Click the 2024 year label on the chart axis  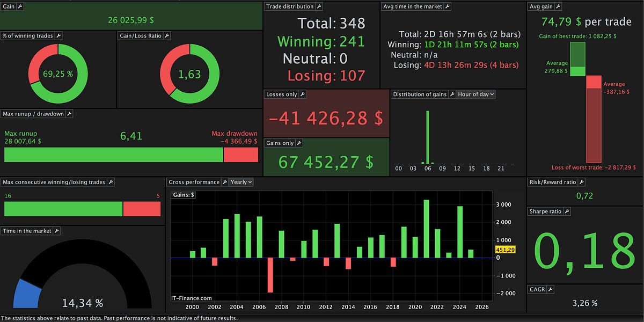click(459, 306)
